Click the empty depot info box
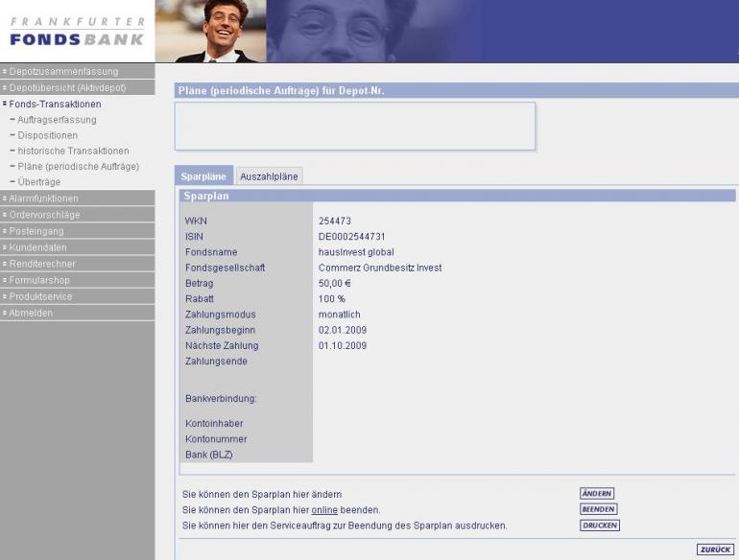 coord(355,127)
